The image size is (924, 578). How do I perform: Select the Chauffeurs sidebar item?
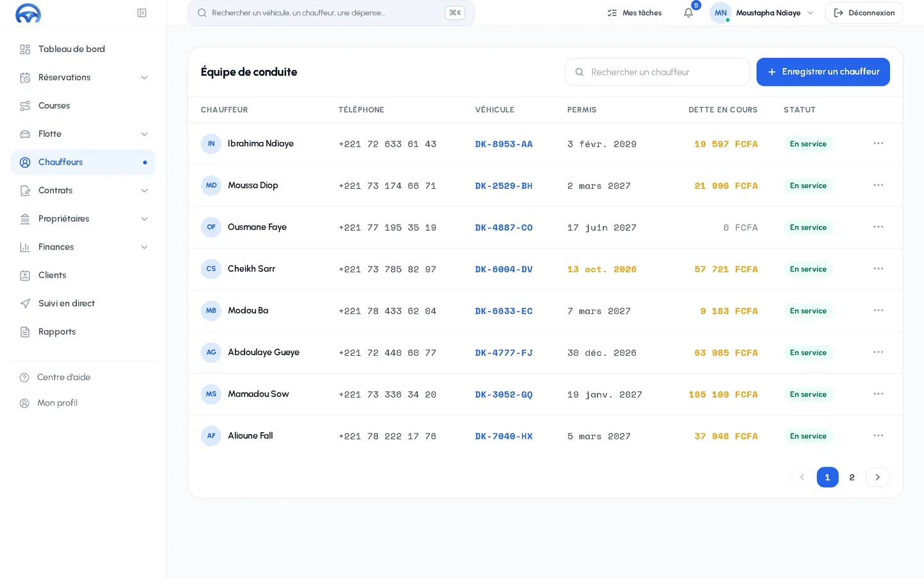coord(83,162)
